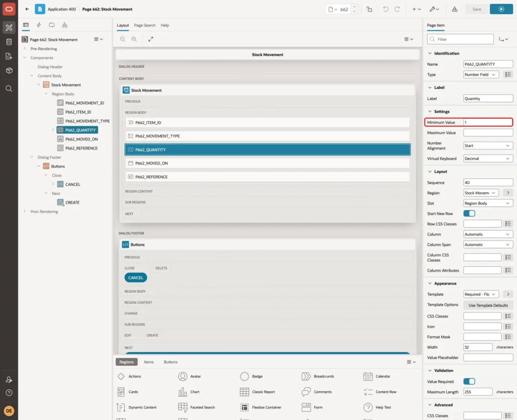Image resolution: width=517 pixels, height=420 pixels.
Task: Click the Undo arrow icon
Action: [x=386, y=9]
